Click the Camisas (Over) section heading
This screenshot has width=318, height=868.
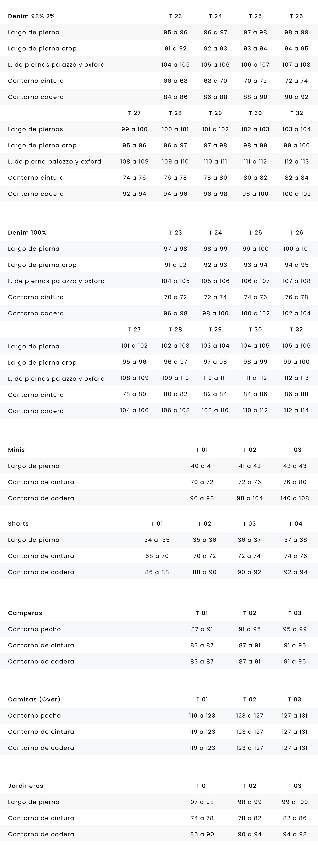[x=34, y=699]
